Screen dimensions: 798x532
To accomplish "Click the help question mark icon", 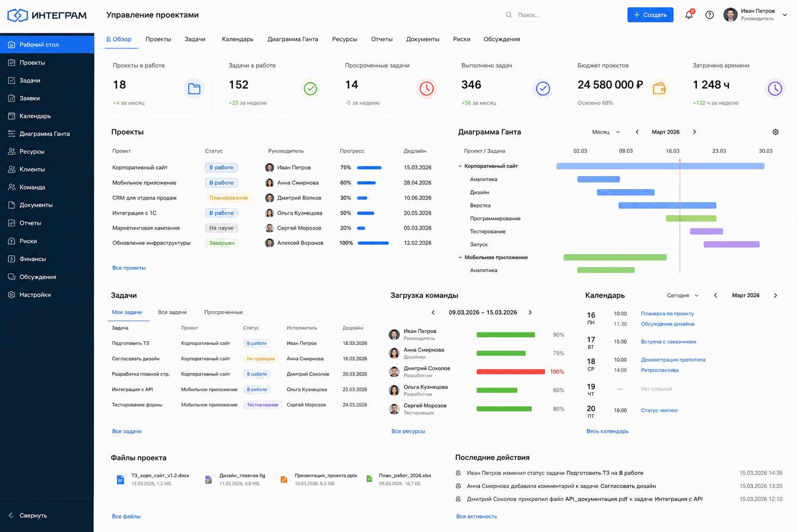I will (x=709, y=15).
